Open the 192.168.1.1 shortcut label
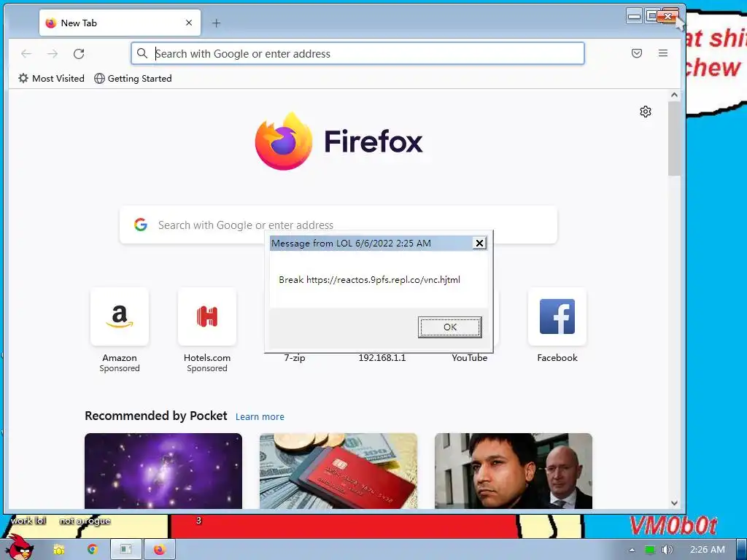This screenshot has height=560, width=747. pos(382,357)
